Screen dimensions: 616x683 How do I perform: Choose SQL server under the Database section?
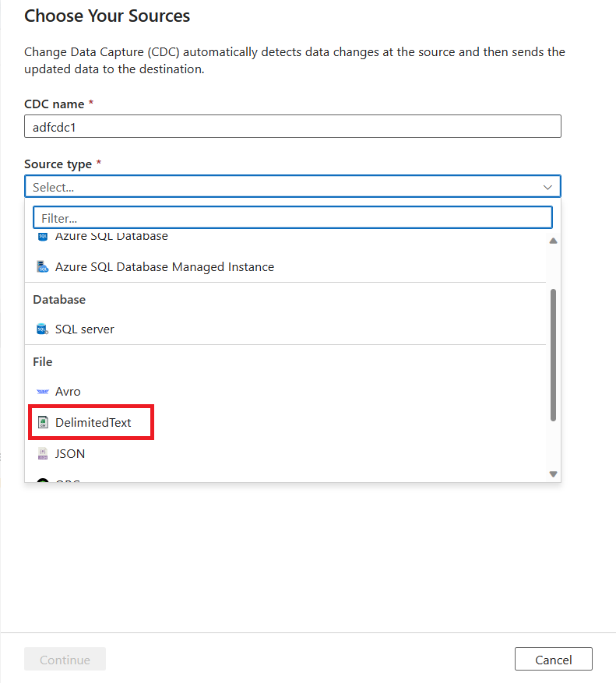(84, 329)
